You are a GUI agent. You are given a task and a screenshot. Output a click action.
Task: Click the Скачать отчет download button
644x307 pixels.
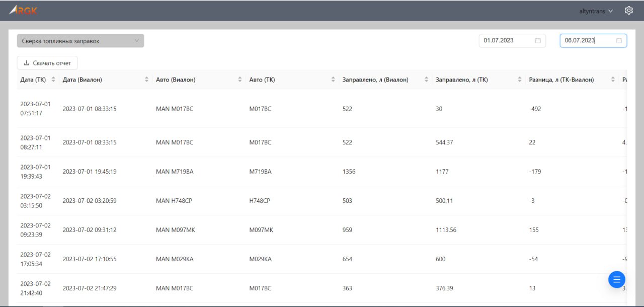click(x=47, y=63)
